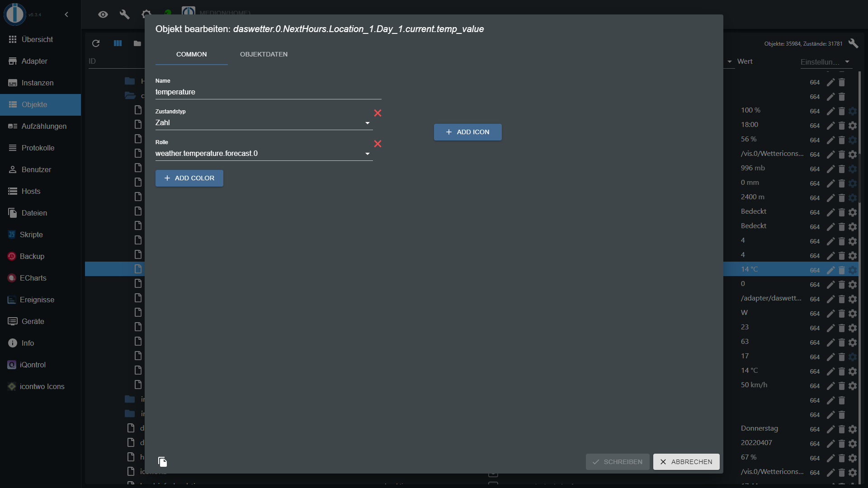Open settings gear for the 20220407 row
The width and height of the screenshot is (868, 488).
tap(853, 444)
